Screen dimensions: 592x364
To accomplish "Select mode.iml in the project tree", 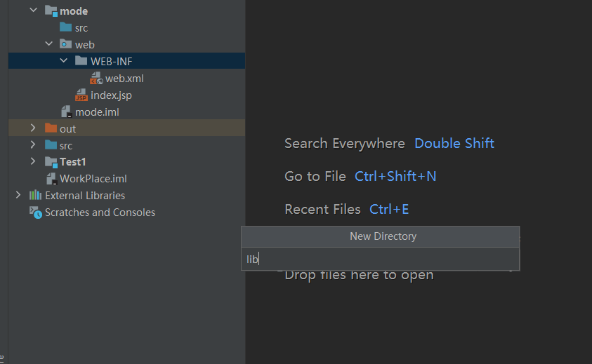I will click(x=97, y=112).
